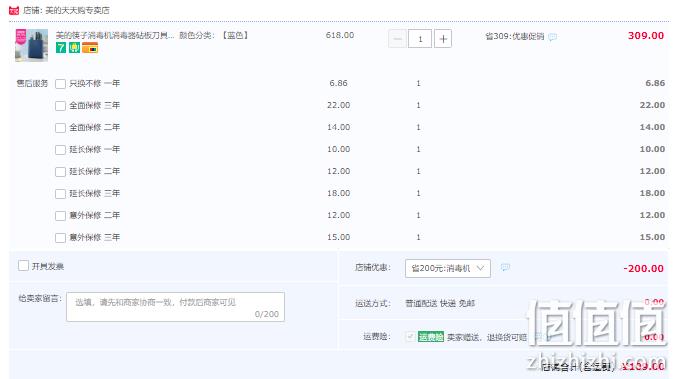Select the original unit price 618.00
The image size is (676, 379).
[x=340, y=35]
